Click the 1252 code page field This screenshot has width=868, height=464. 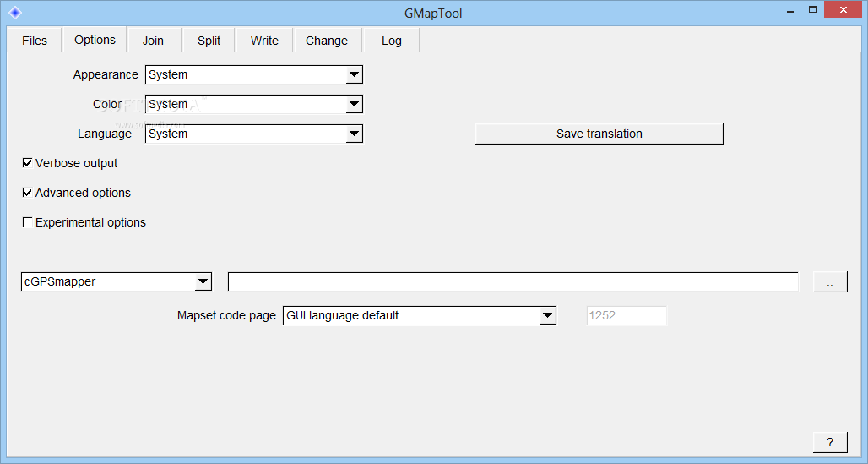(x=626, y=315)
